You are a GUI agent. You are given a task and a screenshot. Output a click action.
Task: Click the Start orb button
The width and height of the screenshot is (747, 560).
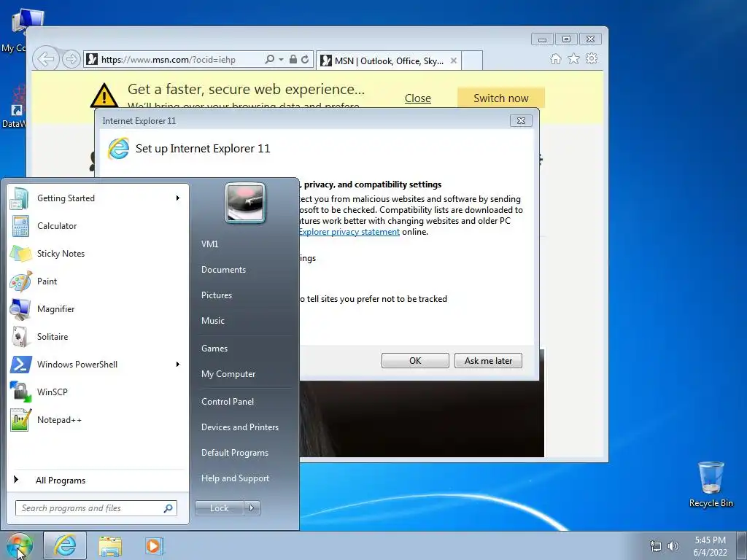(x=19, y=545)
